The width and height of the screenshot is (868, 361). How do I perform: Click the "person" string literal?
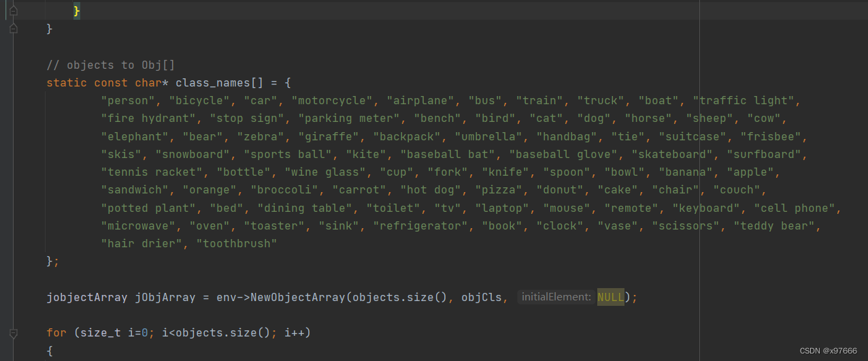pos(128,101)
